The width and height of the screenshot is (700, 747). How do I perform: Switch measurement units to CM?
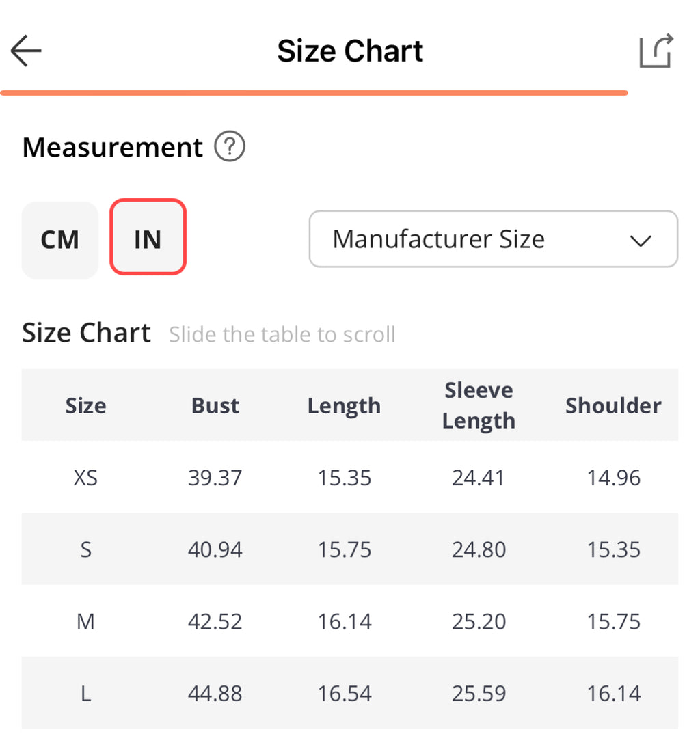(x=60, y=240)
